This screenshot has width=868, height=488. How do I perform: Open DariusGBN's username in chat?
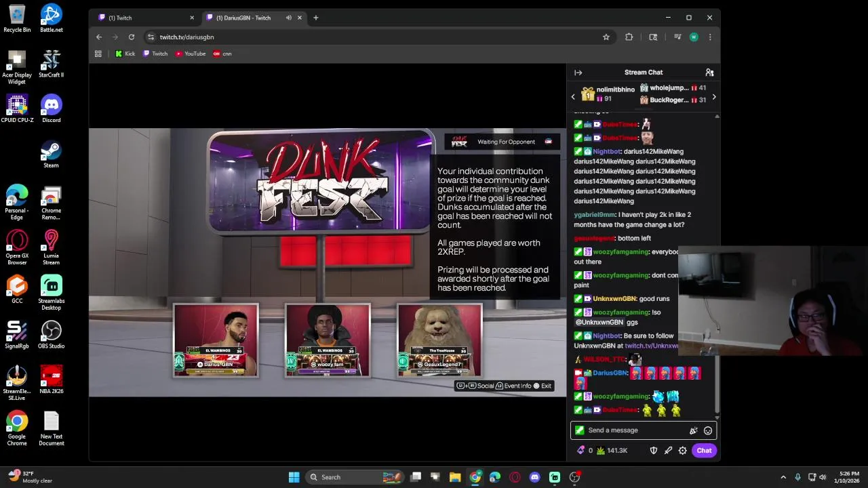(610, 373)
